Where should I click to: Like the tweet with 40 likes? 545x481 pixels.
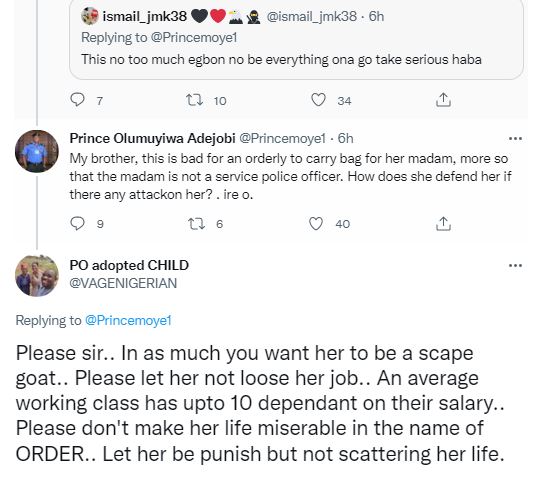(x=316, y=223)
